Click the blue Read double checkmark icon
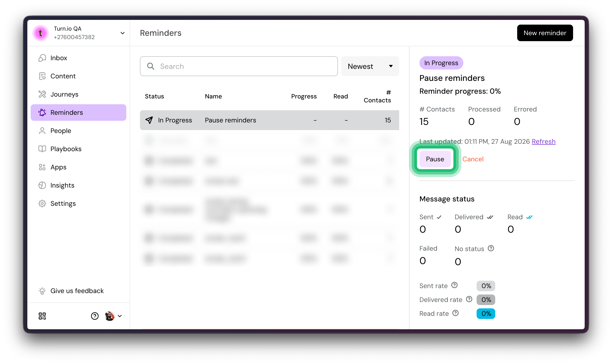612x364 pixels. pos(529,217)
